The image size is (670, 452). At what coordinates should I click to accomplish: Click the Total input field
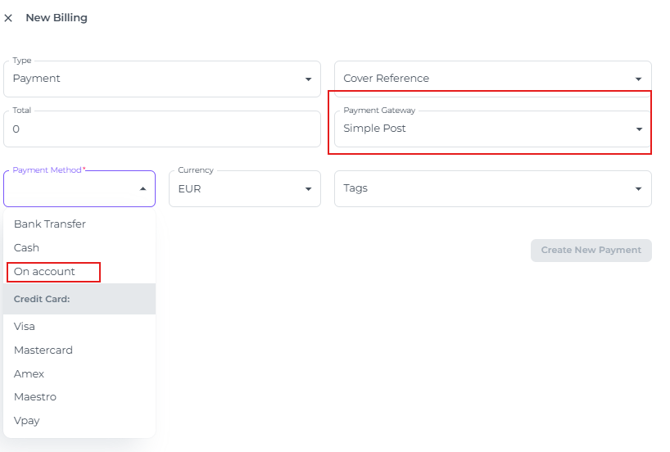(x=160, y=129)
